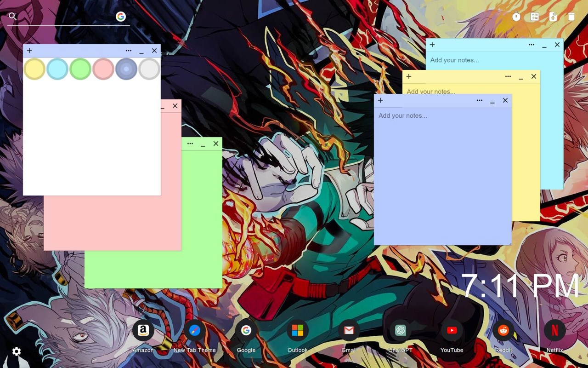Open the New Tab Theme shortcut
Viewport: 588px width, 368px height.
[x=195, y=330]
